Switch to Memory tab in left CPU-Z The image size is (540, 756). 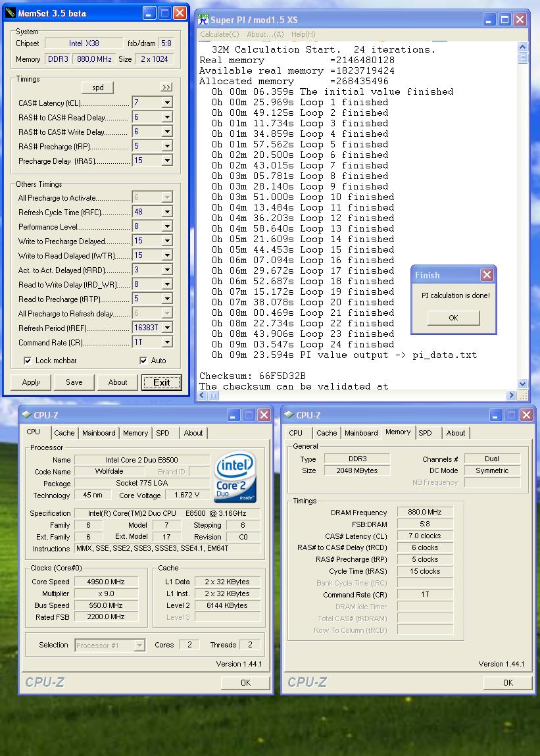point(135,433)
